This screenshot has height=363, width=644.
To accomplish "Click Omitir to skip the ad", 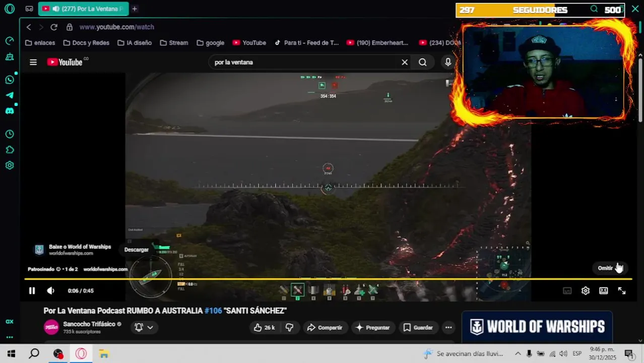I will coord(610,268).
